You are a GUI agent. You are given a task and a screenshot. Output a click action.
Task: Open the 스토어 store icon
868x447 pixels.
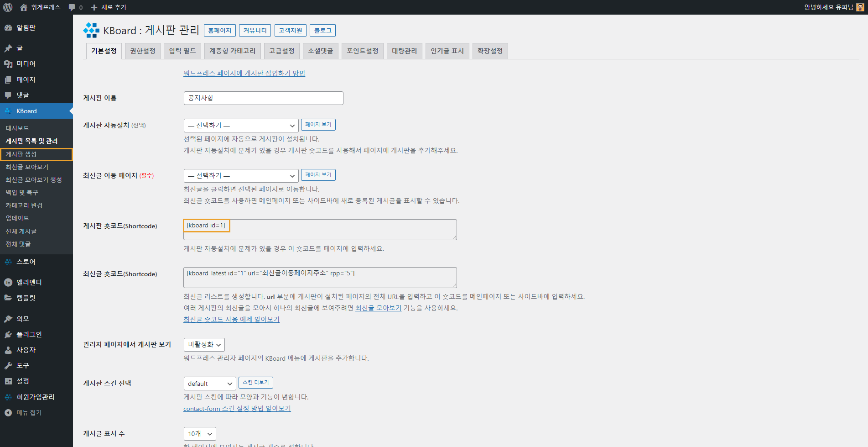[8, 262]
